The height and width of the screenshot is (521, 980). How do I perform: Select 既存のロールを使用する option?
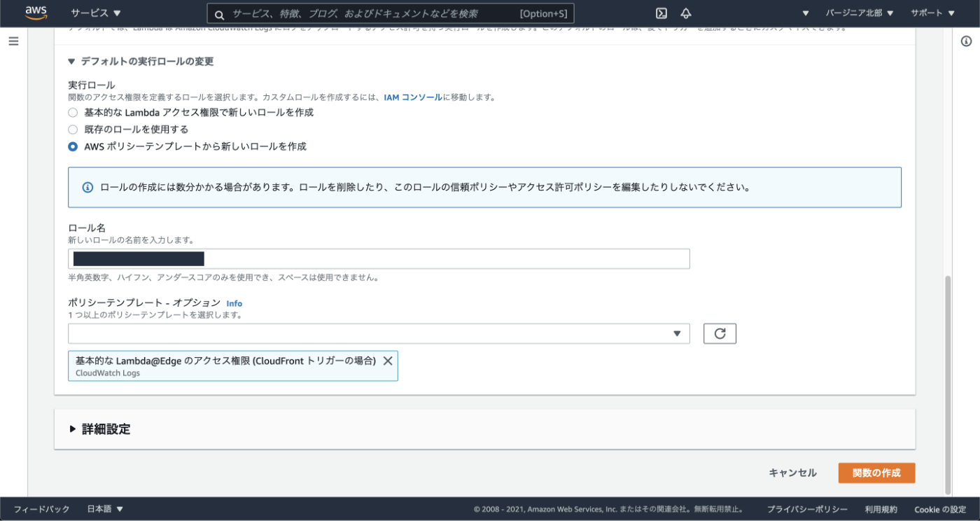tap(73, 130)
